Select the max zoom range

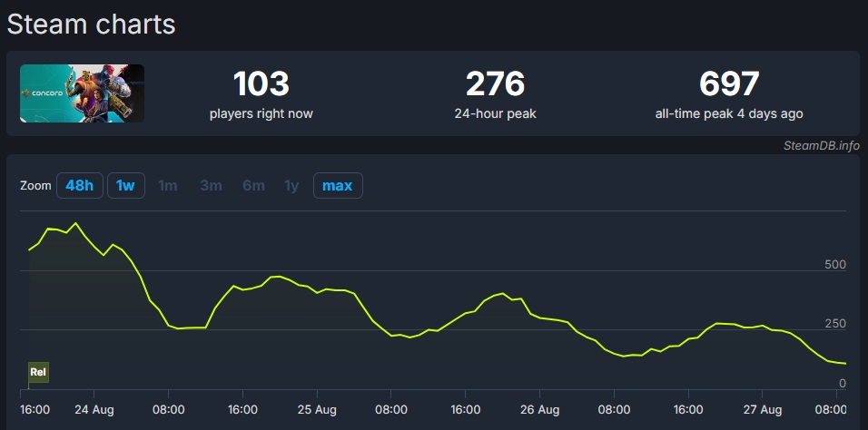[338, 186]
